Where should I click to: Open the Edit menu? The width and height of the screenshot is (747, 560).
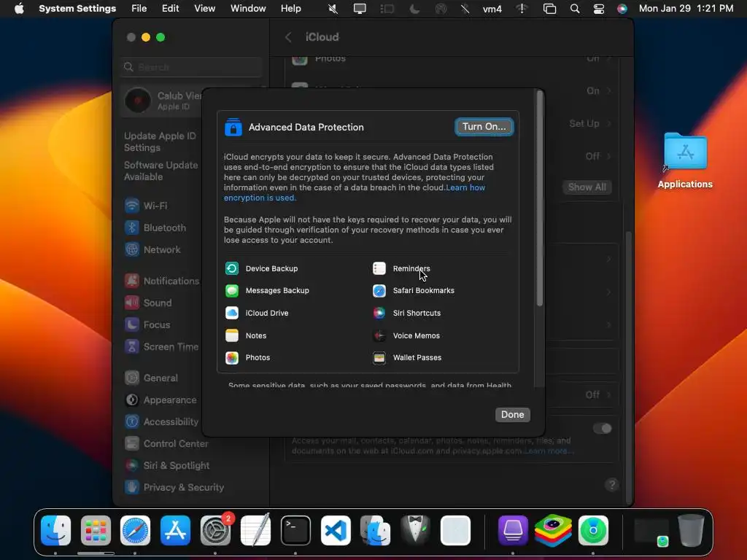(170, 9)
